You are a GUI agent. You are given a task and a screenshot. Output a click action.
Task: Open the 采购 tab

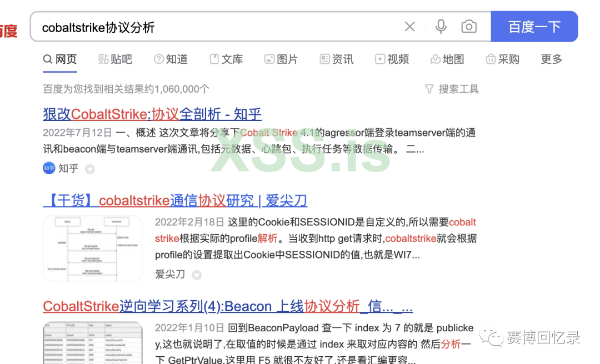[x=502, y=59]
